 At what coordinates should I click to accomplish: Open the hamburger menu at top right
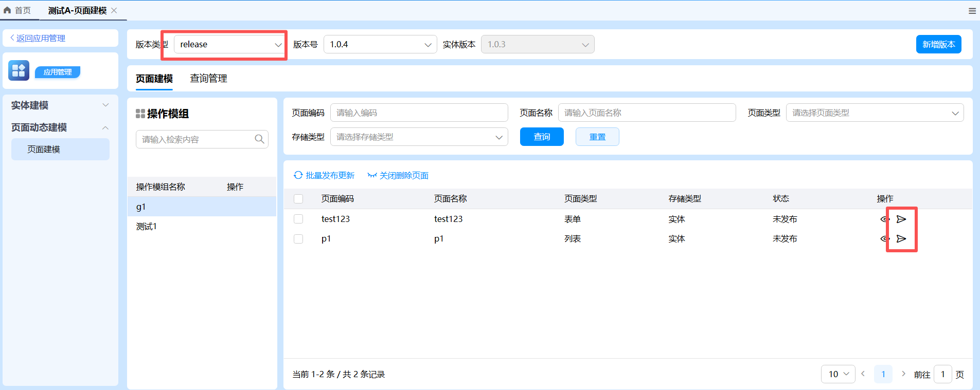972,11
